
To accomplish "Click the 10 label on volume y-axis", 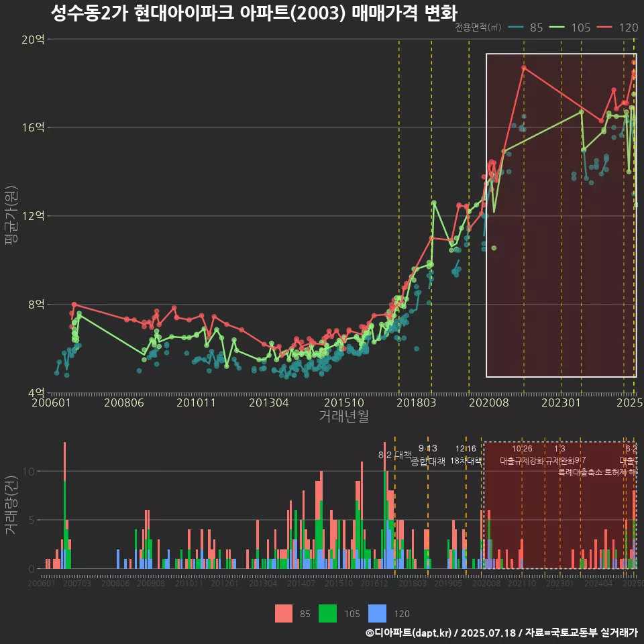I will click(x=29, y=472).
